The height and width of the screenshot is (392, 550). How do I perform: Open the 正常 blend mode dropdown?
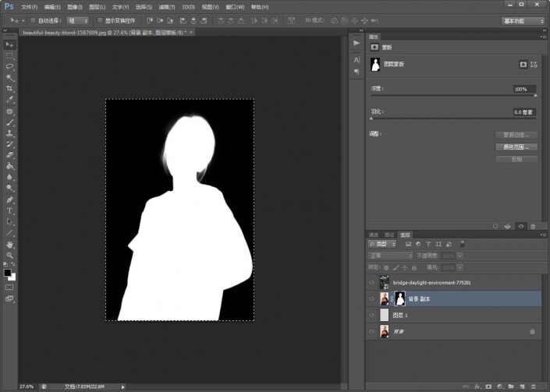[390, 255]
